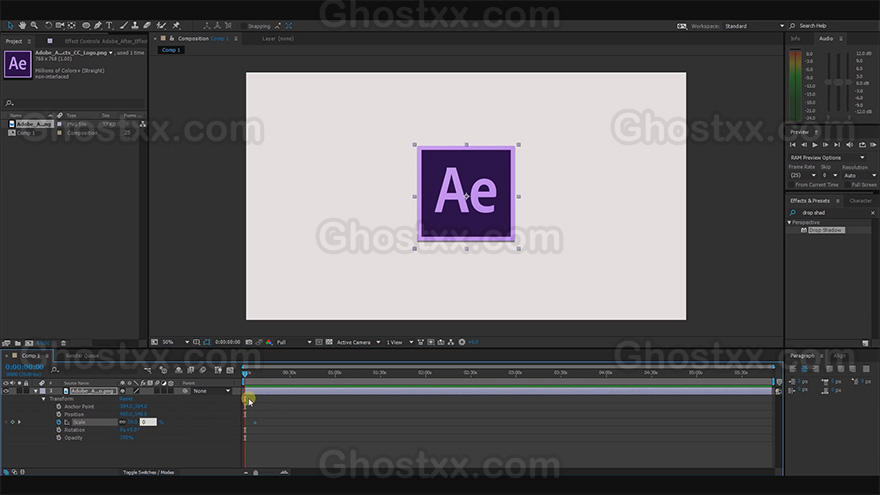Image resolution: width=880 pixels, height=495 pixels.
Task: Click the Audio panel level slider
Action: pos(838,82)
